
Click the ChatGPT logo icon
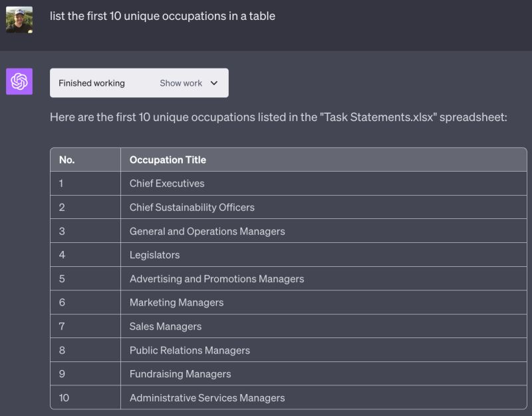tap(19, 82)
